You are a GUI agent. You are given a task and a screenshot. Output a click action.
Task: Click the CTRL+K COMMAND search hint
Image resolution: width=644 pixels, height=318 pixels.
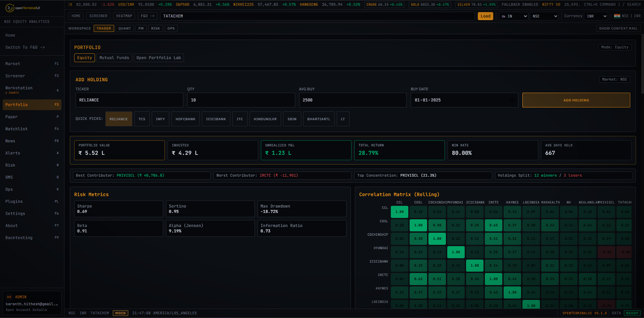pyautogui.click(x=600, y=5)
